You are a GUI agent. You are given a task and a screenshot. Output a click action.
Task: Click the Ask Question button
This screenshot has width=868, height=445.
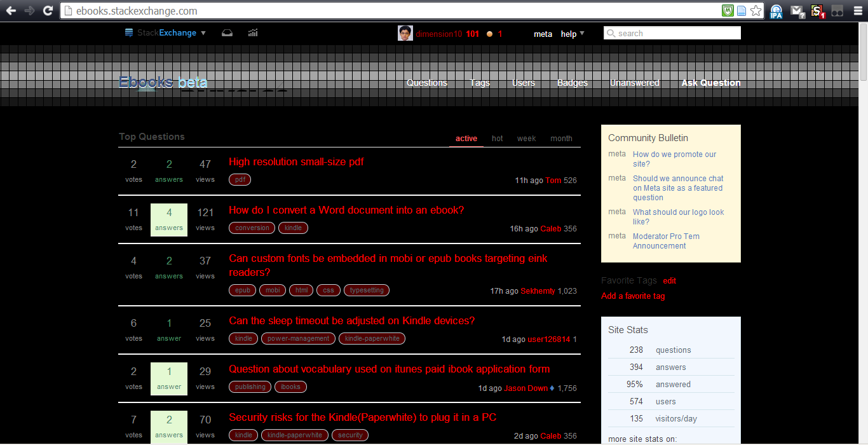click(711, 83)
